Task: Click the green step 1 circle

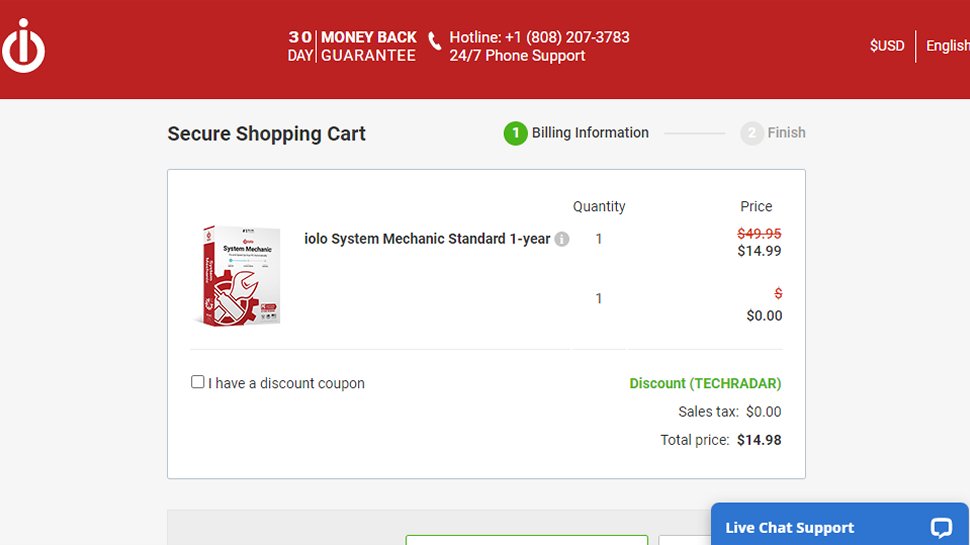Action: (515, 133)
